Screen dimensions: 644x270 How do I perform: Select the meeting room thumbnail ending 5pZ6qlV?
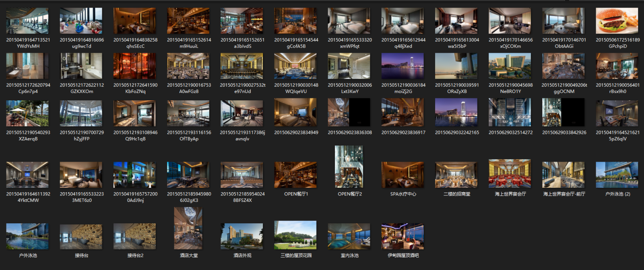(x=617, y=113)
